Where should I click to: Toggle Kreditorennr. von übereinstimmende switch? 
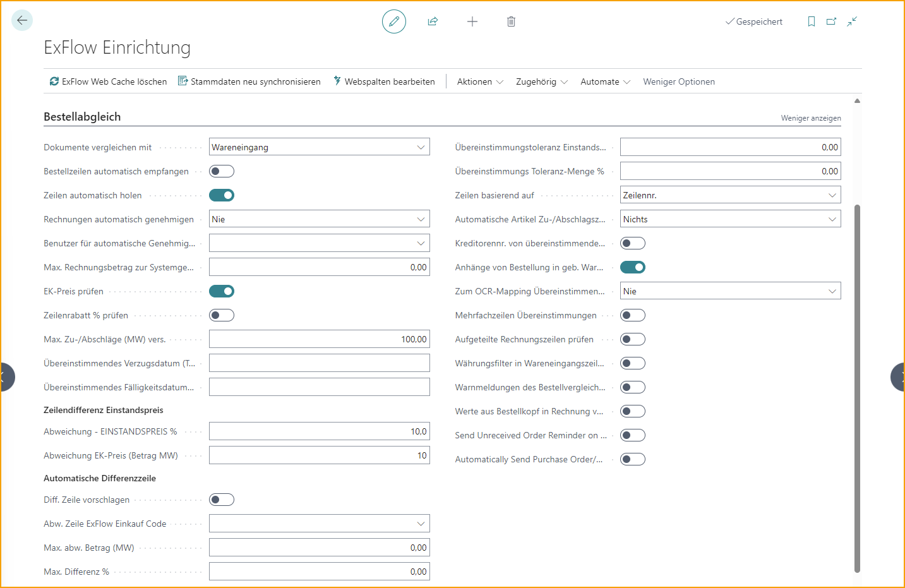coord(633,243)
